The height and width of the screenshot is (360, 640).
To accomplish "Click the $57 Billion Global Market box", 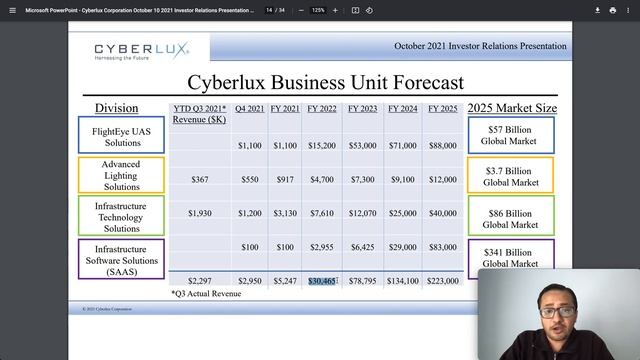I will [x=511, y=135].
